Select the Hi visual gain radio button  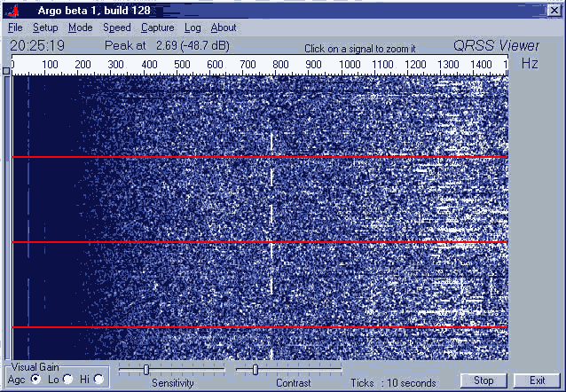click(x=98, y=379)
